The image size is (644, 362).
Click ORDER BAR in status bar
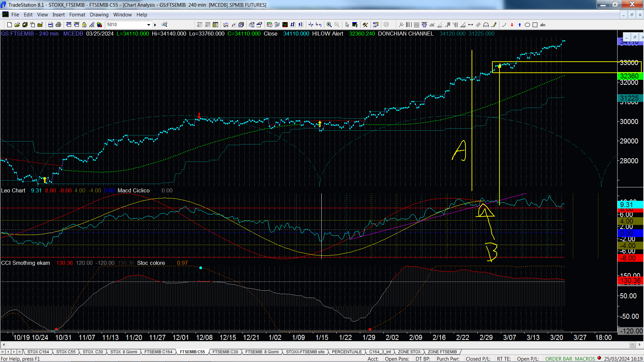(558, 359)
